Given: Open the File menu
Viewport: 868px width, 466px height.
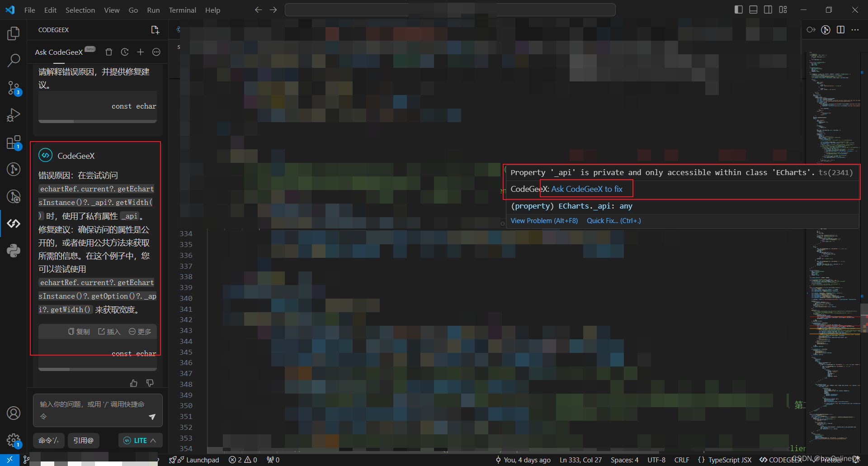Looking at the screenshot, I should [30, 10].
